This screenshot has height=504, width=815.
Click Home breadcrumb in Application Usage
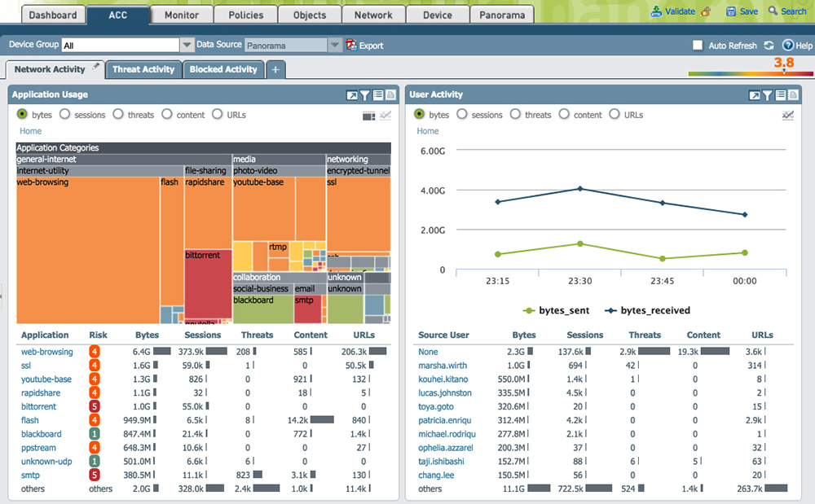click(x=31, y=131)
